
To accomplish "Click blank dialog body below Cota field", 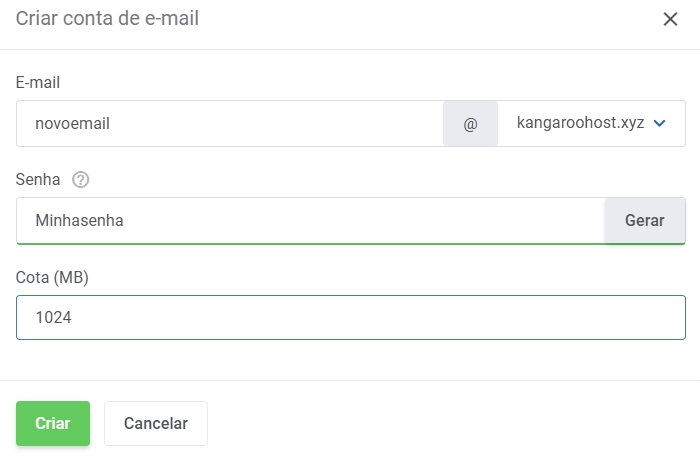I will [x=350, y=360].
